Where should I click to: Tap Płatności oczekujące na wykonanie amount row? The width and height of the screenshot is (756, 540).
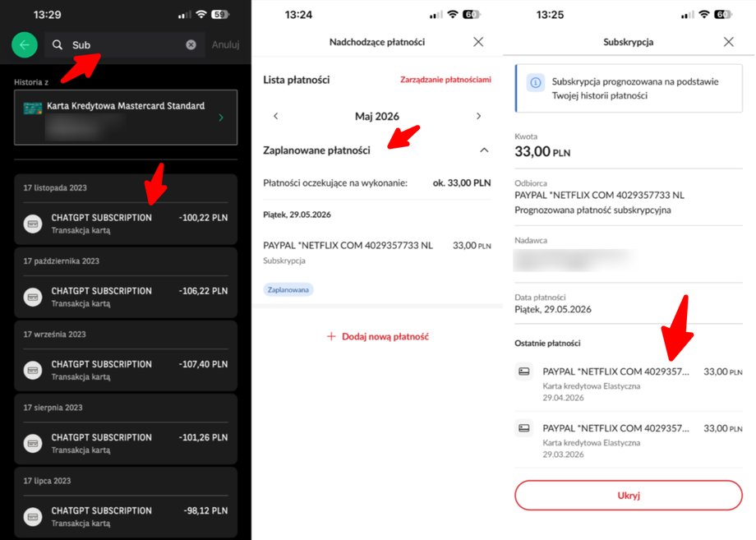377,182
